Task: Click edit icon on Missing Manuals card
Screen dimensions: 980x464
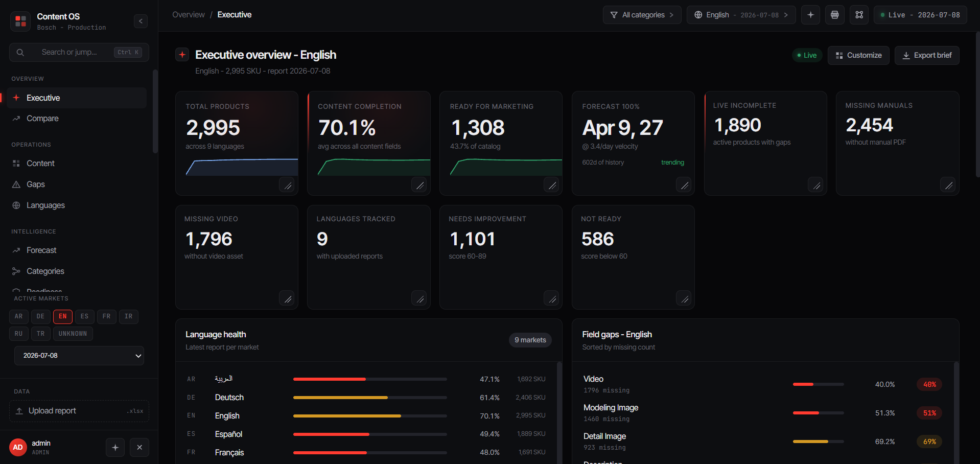Action: point(948,185)
